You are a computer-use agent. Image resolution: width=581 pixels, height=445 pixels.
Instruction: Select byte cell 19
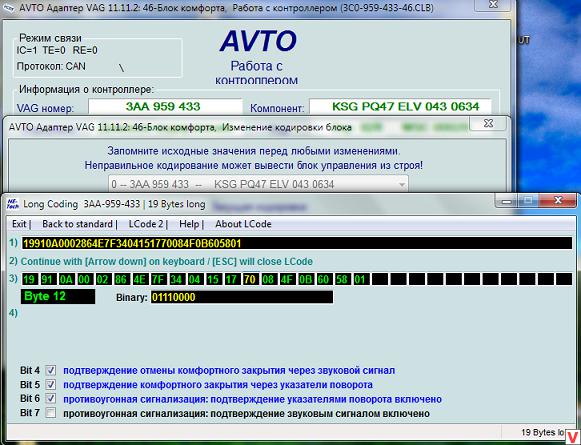[x=29, y=279]
